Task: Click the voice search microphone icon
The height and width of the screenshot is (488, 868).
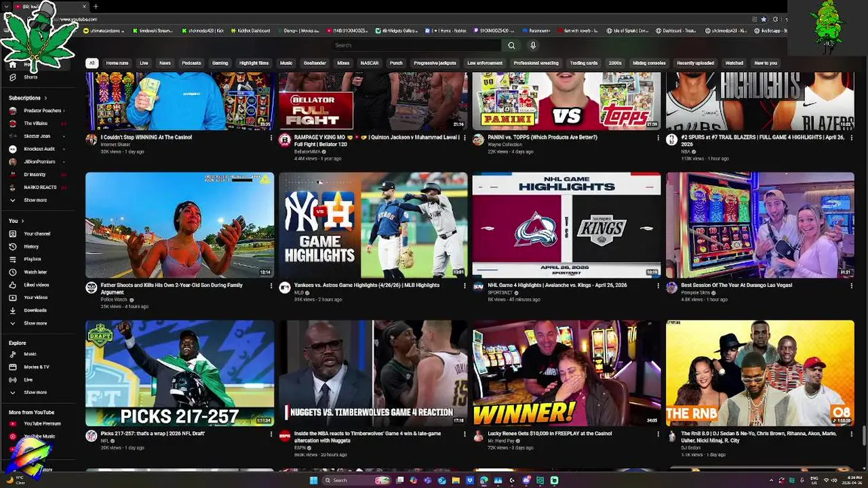Action: click(533, 45)
